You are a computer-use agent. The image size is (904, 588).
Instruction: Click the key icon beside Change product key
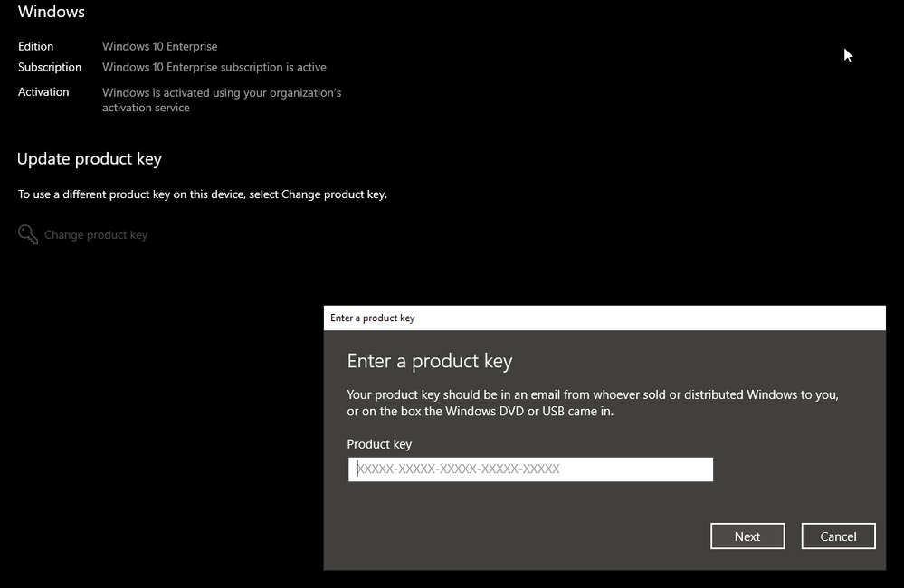[28, 234]
